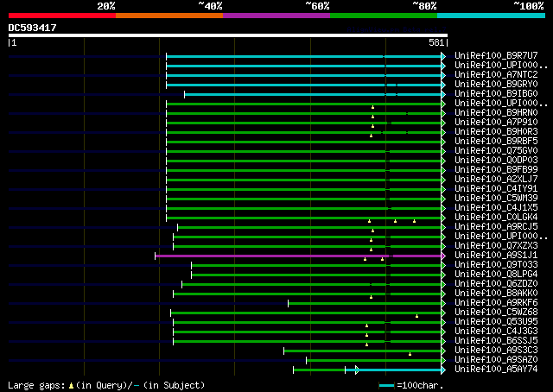Click the white query sequence ruler bar
This screenshot has height=392, width=553.
(x=228, y=35)
